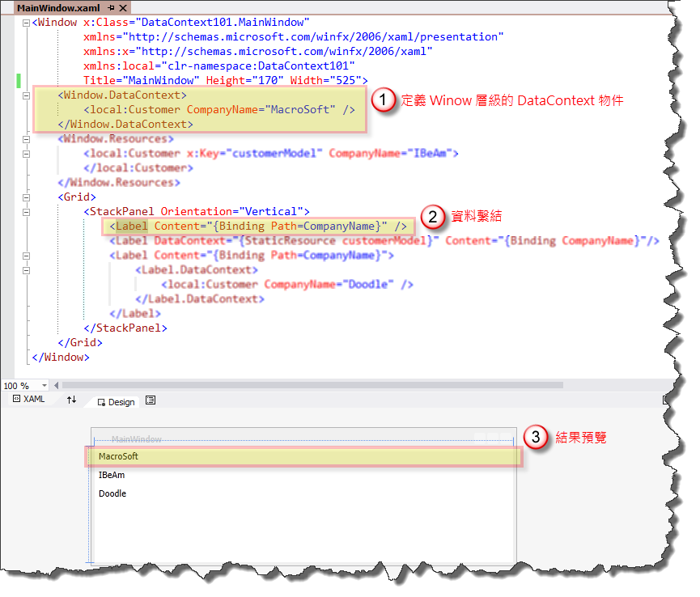
Task: Open the 100 % zoom dropdown
Action: point(45,386)
